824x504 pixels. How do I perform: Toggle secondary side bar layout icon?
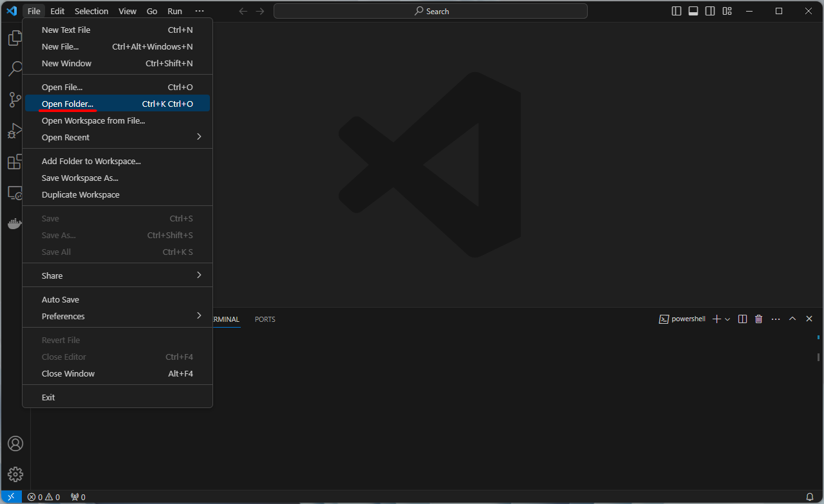pos(710,11)
